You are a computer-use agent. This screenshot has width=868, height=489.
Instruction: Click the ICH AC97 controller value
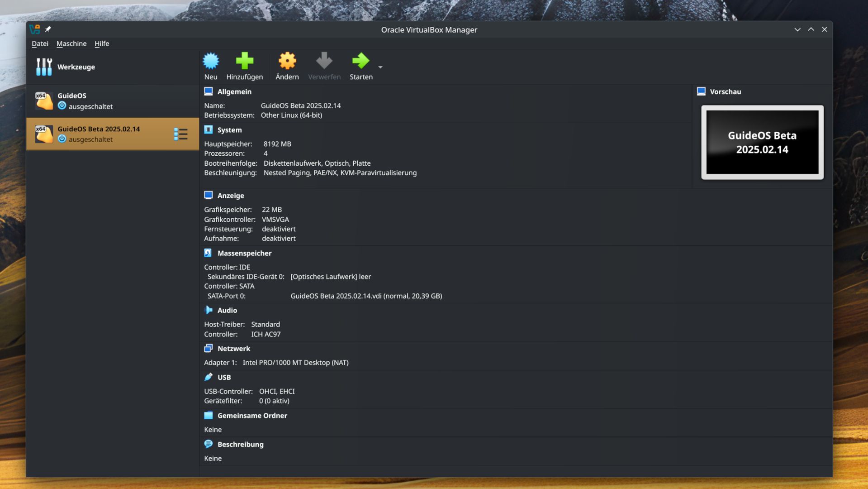pyautogui.click(x=266, y=334)
